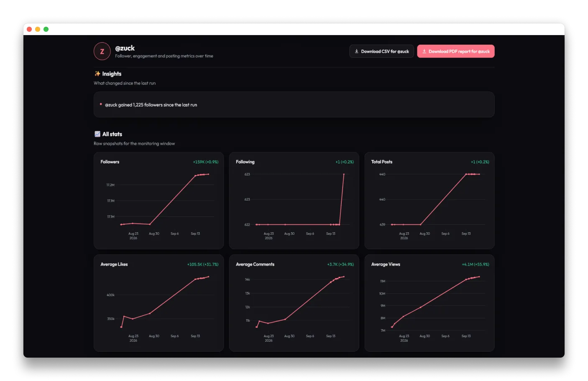Click the green maximize window button
The image size is (588, 381).
pyautogui.click(x=46, y=29)
